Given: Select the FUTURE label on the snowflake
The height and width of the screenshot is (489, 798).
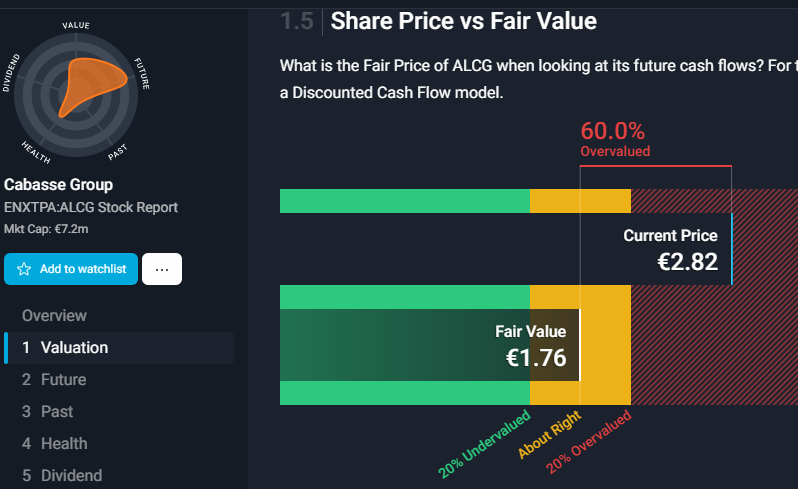Looking at the screenshot, I should (142, 74).
